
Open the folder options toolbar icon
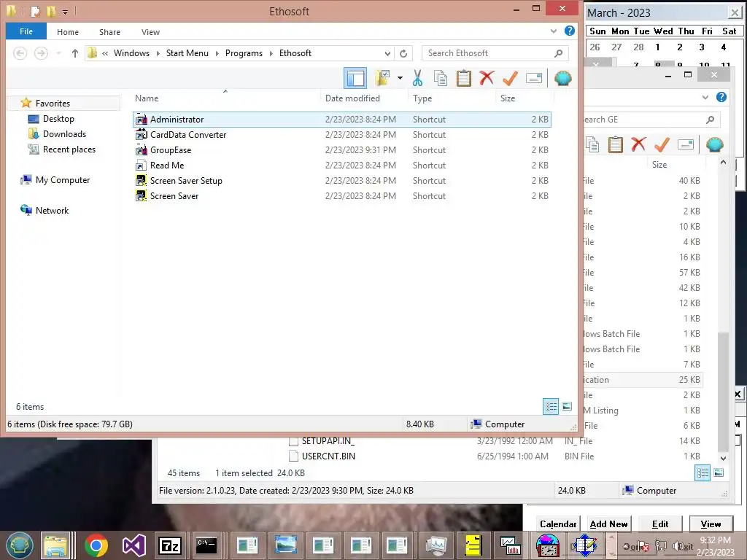(x=382, y=78)
